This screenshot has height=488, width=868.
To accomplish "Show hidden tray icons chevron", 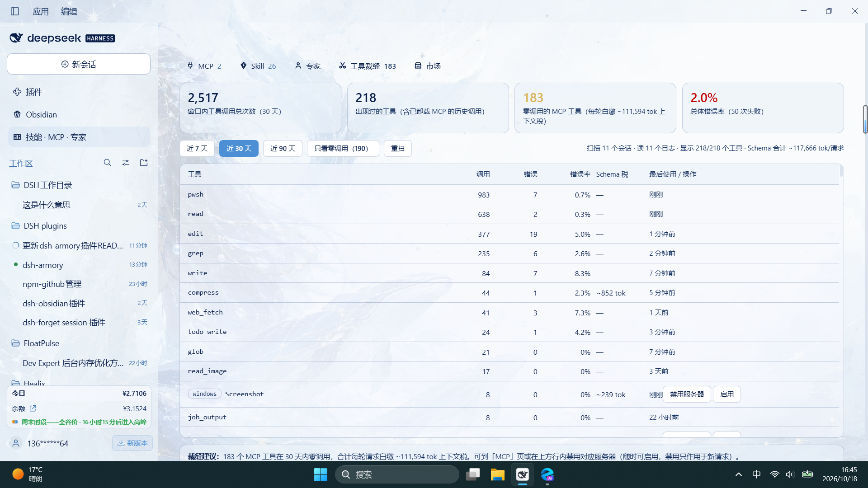I will 739,474.
